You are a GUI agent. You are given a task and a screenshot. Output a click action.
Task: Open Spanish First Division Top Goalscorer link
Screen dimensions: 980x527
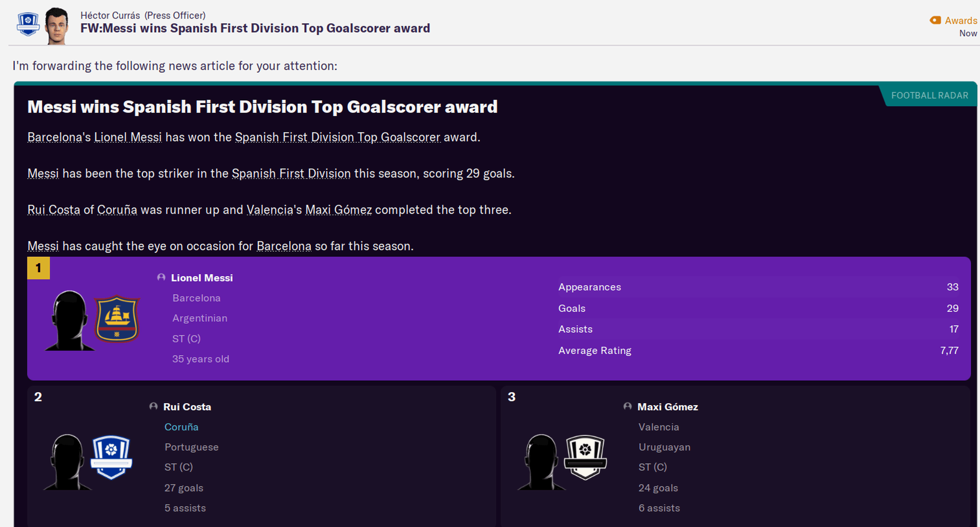coord(337,137)
